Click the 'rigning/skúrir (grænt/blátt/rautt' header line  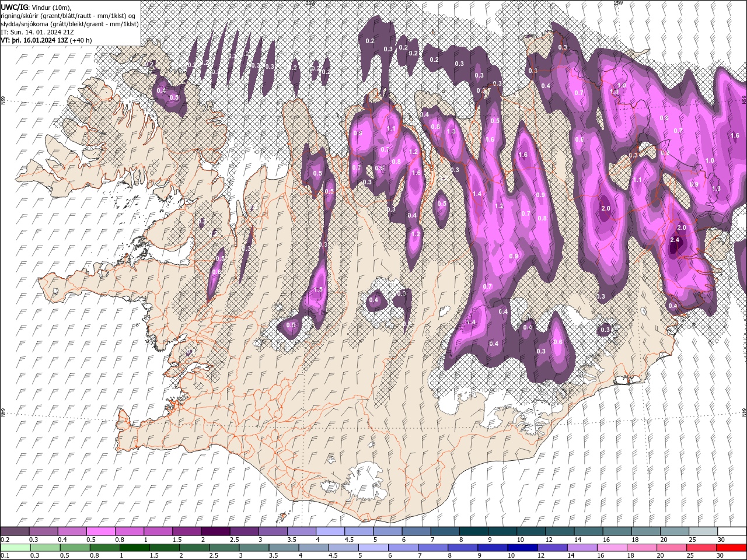[x=69, y=15]
